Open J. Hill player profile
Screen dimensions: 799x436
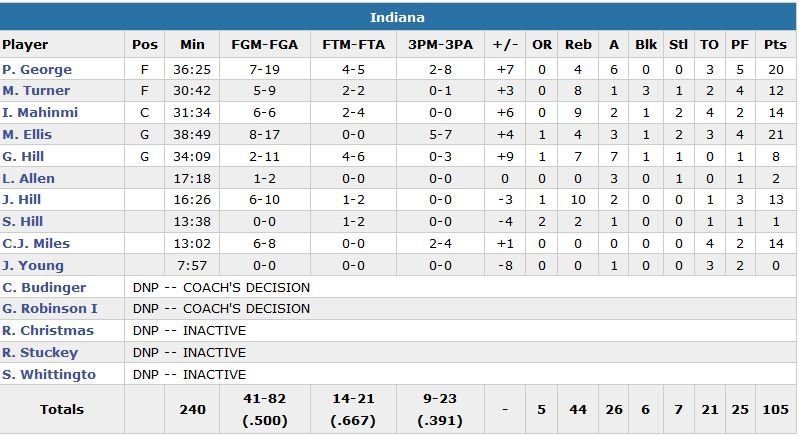[x=21, y=200]
